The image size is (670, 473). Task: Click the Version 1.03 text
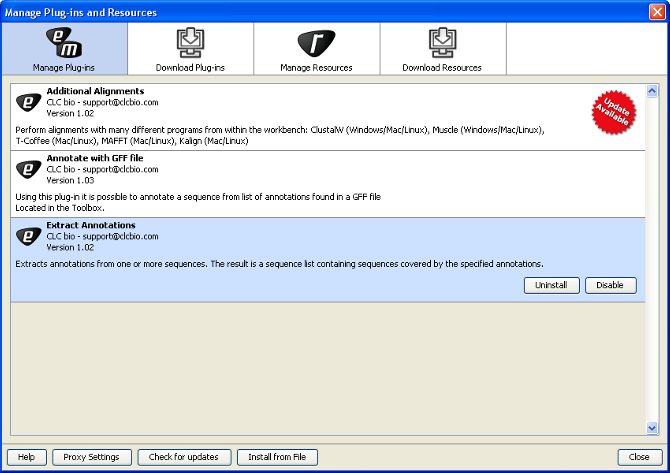pyautogui.click(x=71, y=180)
